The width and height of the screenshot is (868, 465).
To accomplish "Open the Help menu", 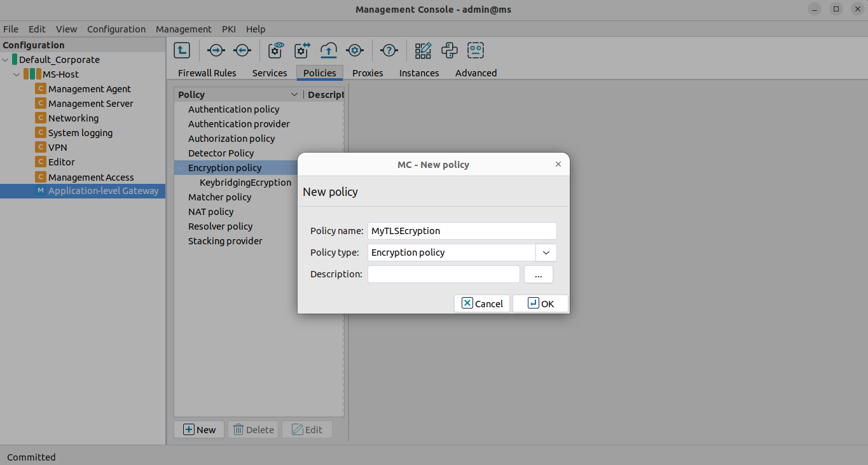I will [256, 29].
